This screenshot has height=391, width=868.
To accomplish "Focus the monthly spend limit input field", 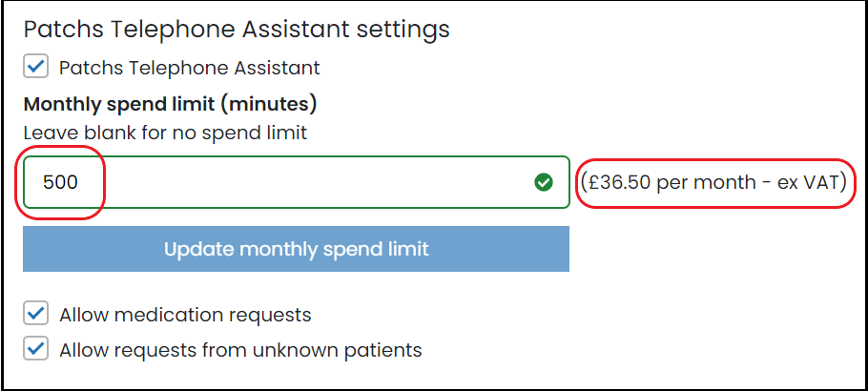I will click(x=296, y=182).
